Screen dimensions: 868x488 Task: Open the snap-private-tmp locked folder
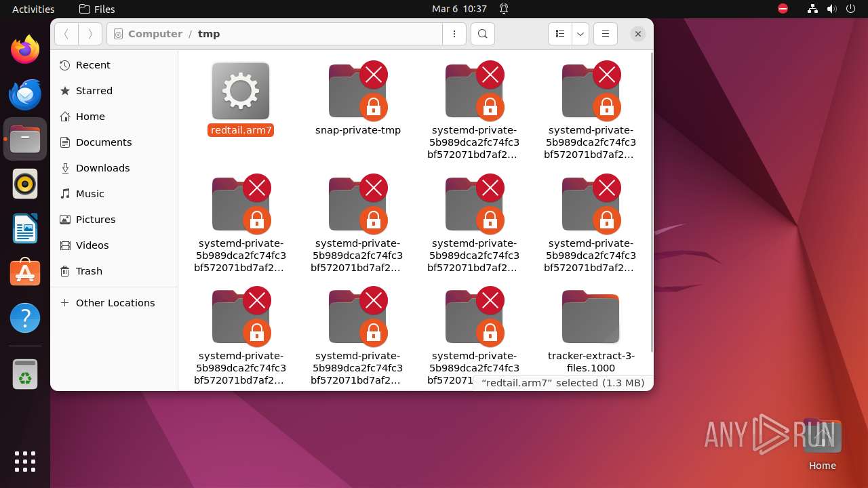point(358,91)
